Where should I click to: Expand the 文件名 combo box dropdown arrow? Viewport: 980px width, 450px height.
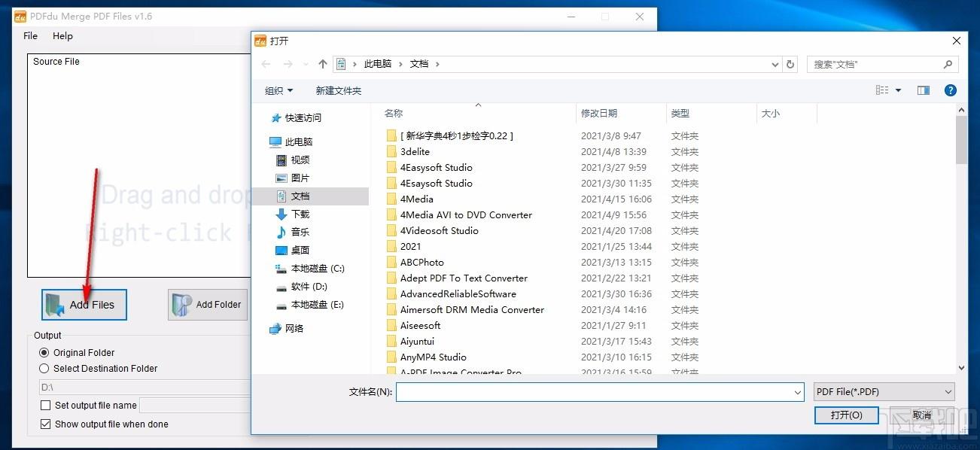click(x=798, y=392)
